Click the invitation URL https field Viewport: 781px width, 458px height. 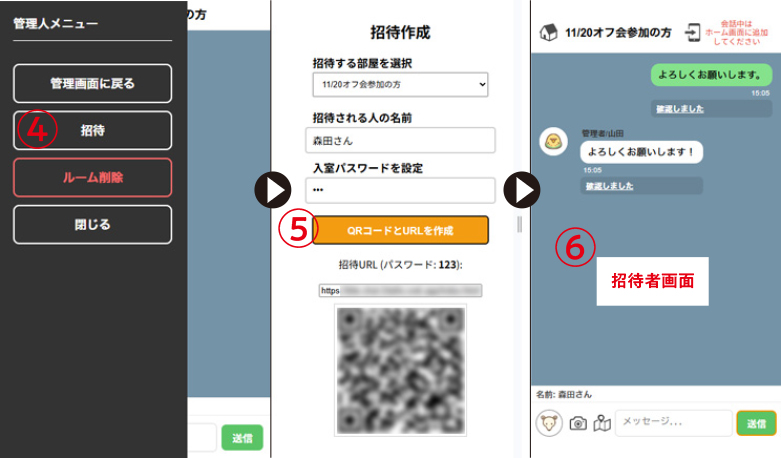[x=400, y=290]
